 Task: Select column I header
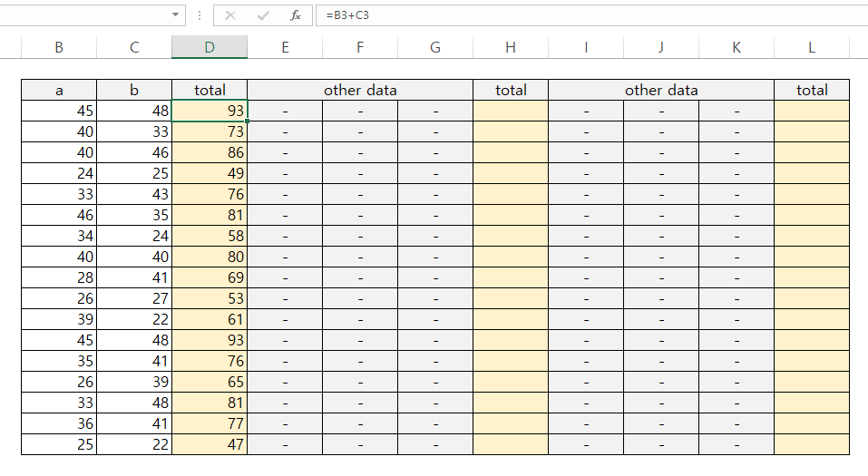(x=586, y=47)
